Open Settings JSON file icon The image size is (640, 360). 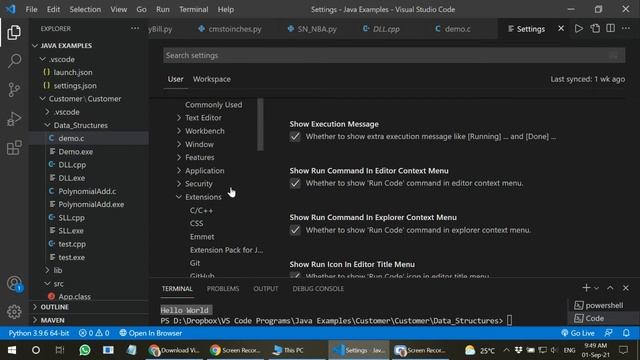tap(595, 29)
